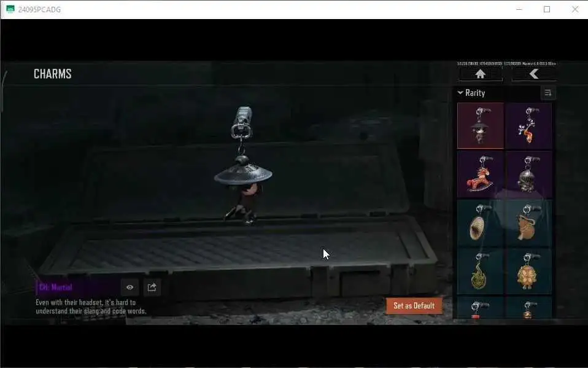Share the charm with the share icon

152,288
